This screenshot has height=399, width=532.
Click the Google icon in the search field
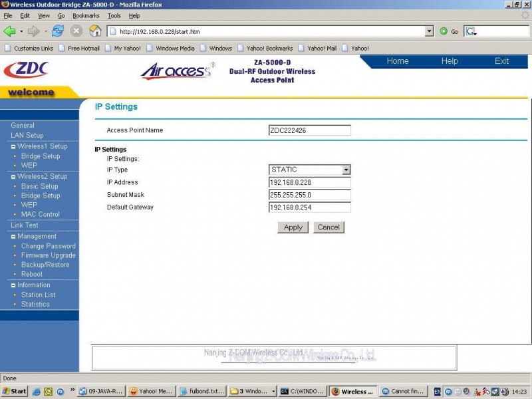469,31
